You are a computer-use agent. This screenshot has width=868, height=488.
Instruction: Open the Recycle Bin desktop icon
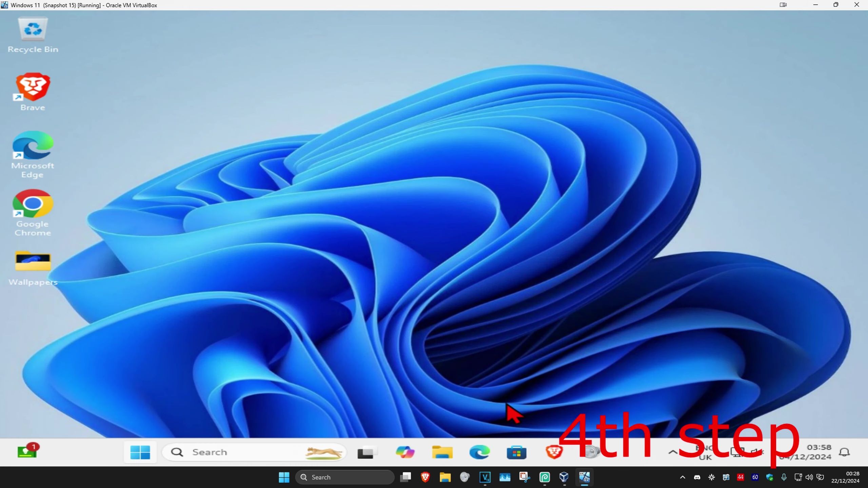(33, 35)
